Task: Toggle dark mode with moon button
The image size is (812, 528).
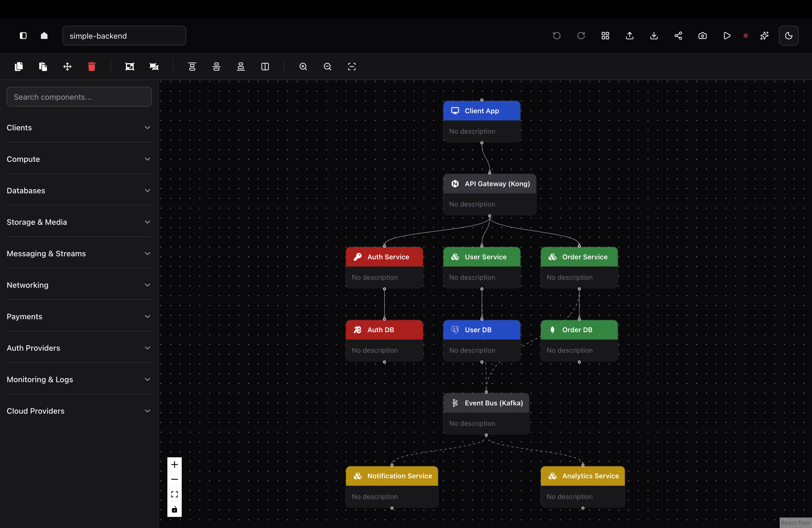Action: point(789,36)
